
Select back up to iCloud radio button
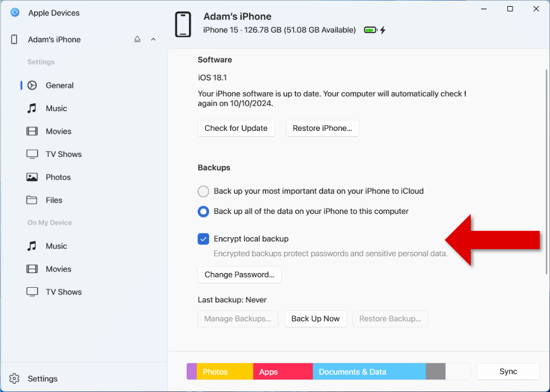point(204,191)
